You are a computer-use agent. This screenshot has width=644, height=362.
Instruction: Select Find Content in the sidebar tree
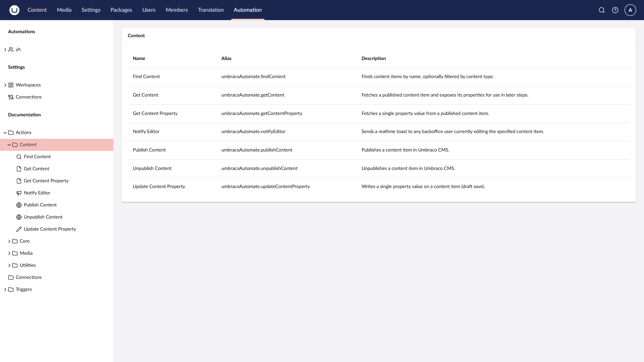[37, 157]
